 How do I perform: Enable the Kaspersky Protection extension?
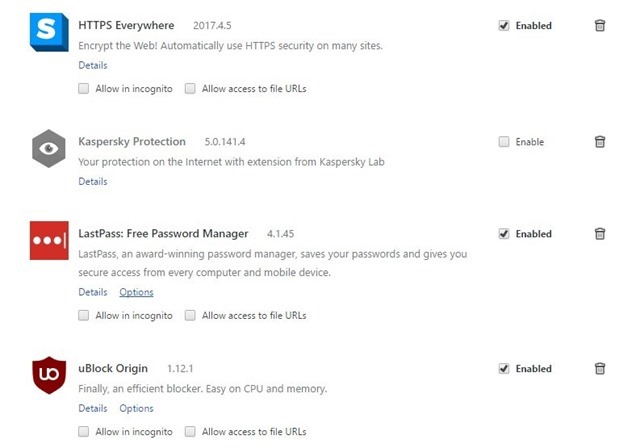point(504,142)
